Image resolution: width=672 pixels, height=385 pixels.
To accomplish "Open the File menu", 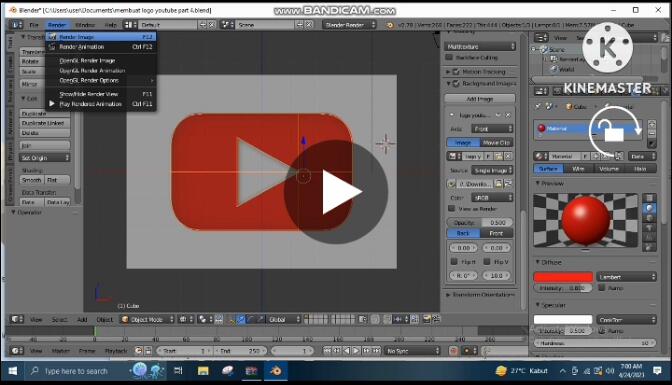I will point(34,25).
